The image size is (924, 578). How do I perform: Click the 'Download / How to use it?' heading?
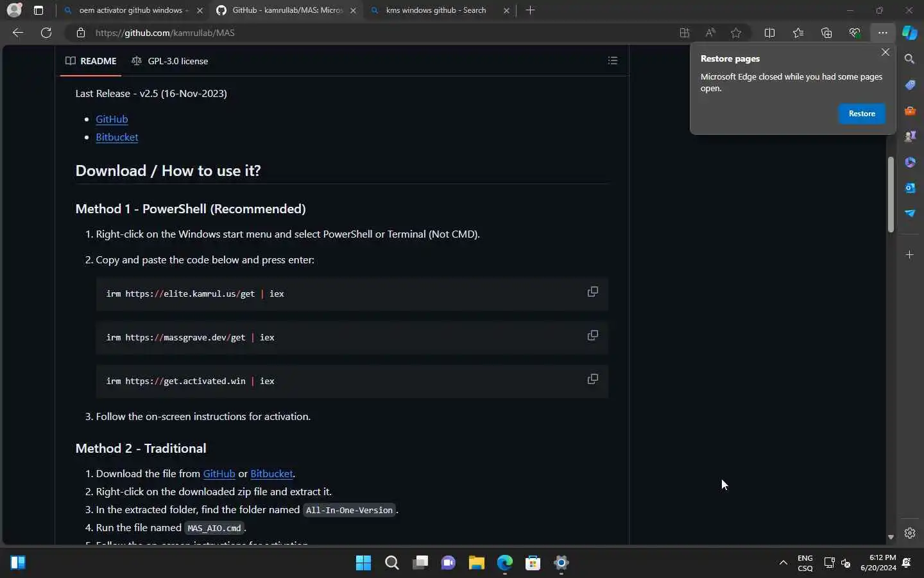168,171
